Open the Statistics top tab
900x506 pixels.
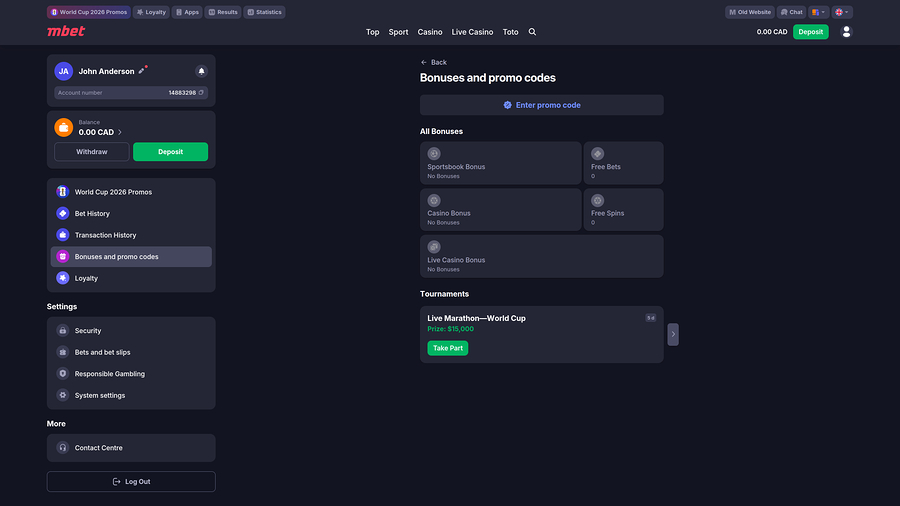[x=264, y=12]
